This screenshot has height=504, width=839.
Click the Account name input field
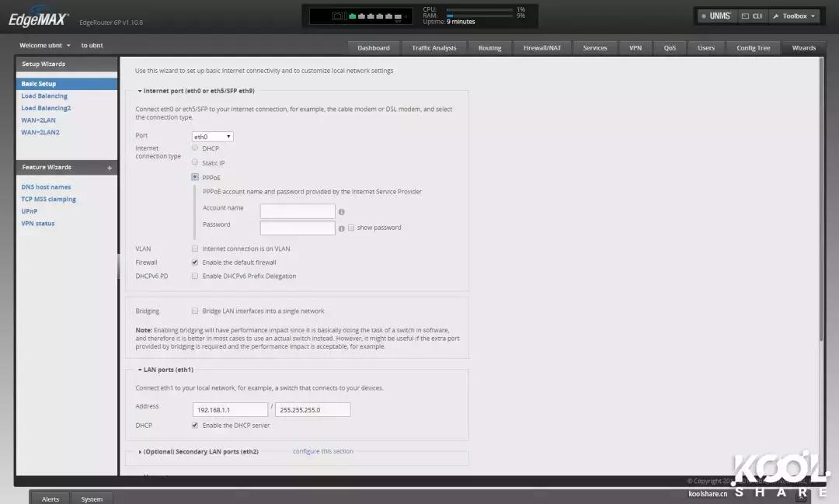point(298,211)
